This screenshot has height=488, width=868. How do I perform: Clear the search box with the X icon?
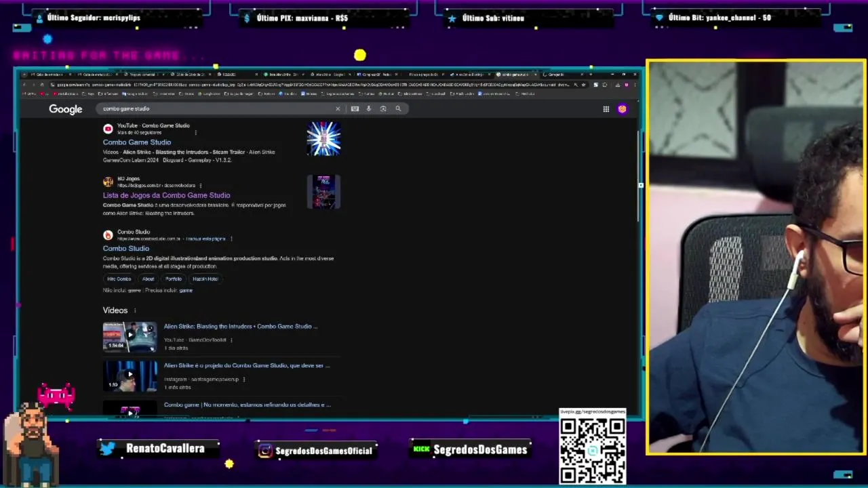tap(338, 108)
